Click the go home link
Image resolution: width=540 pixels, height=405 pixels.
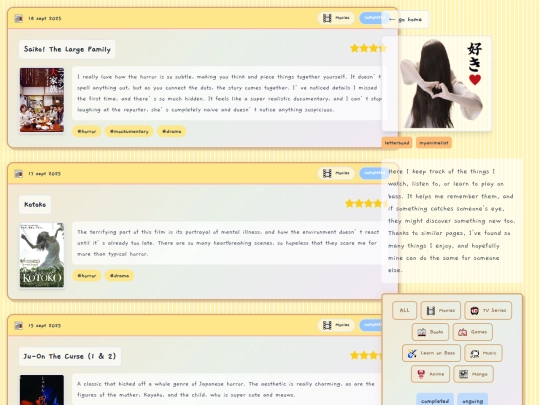405,20
